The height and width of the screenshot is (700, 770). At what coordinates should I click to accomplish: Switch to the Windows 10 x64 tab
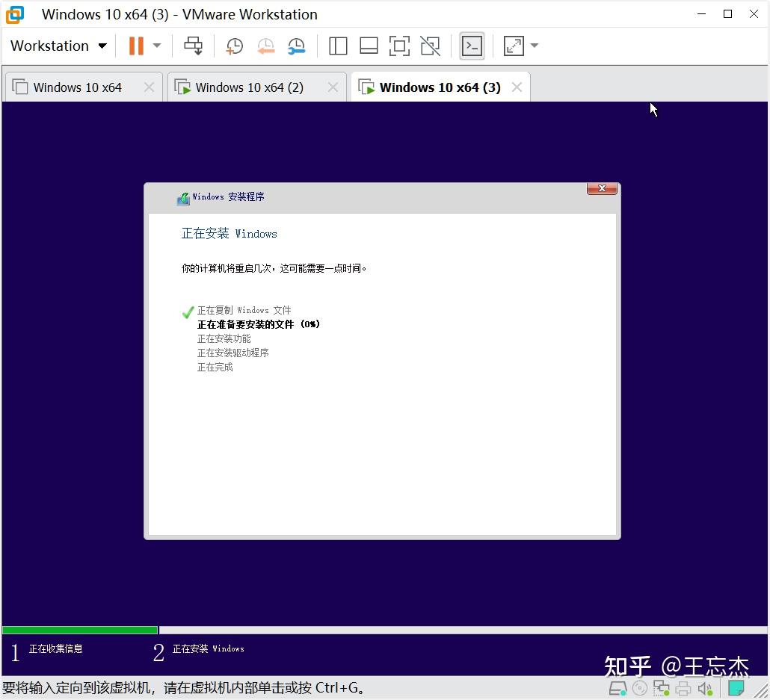point(77,87)
